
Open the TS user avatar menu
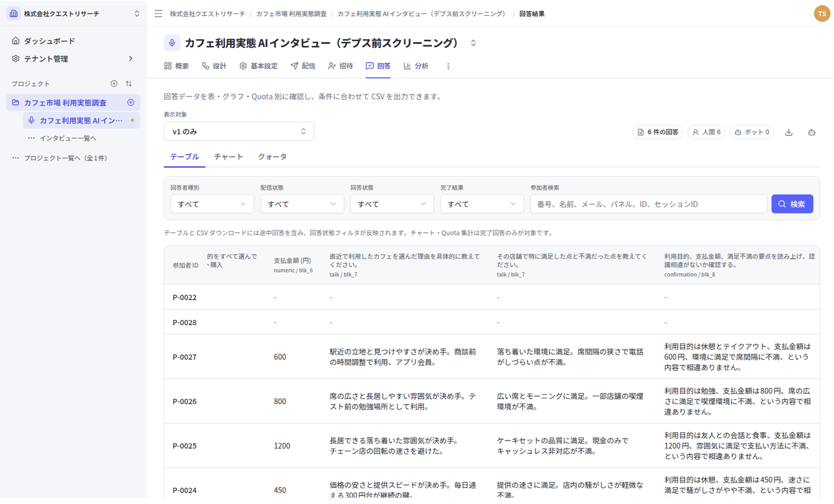(822, 14)
